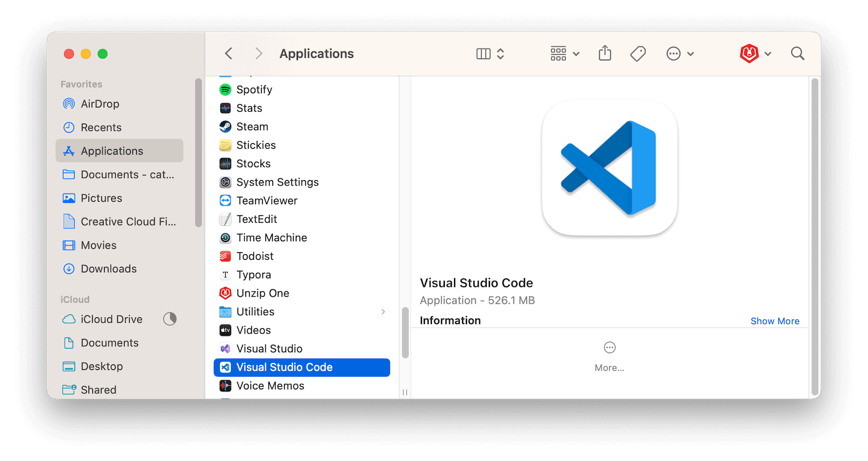Image resolution: width=868 pixels, height=461 pixels.
Task: Click the iCloud Drive storage pie indicator
Action: click(x=170, y=319)
